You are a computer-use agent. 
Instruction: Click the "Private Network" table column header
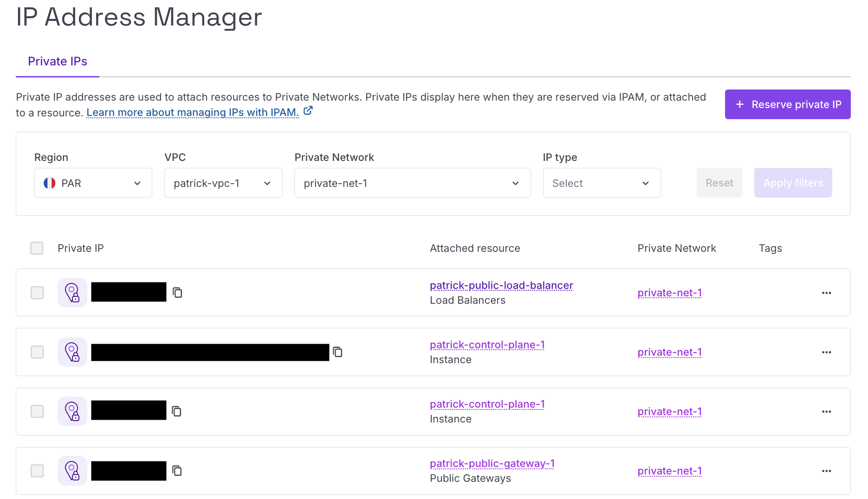click(677, 248)
